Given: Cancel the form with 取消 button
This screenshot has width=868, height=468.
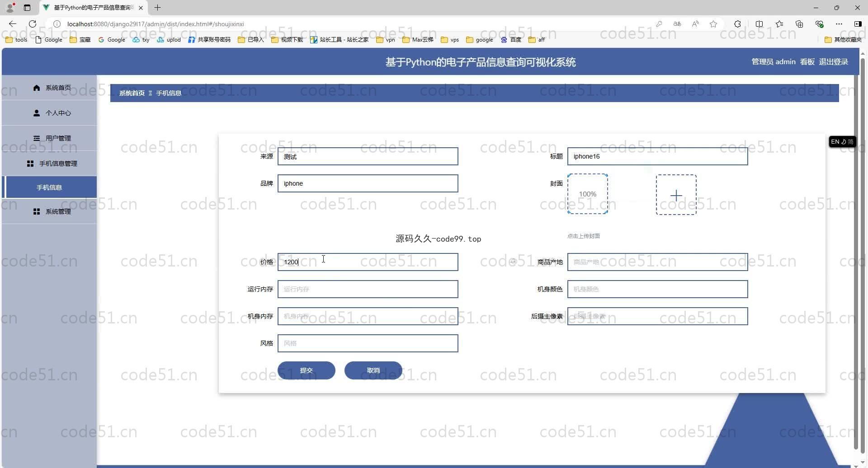Looking at the screenshot, I should [x=373, y=370].
